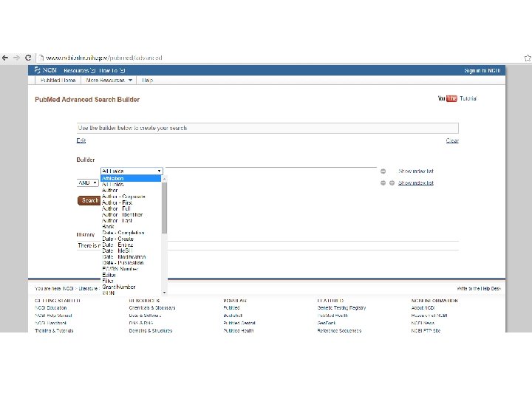Pick Date - Publication from list
The height and width of the screenshot is (399, 532).
tap(123, 263)
